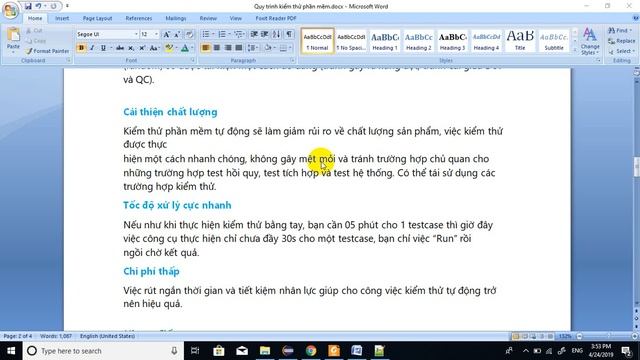Image resolution: width=640 pixels, height=360 pixels.
Task: Grow font size with A-up icon
Action: [x=167, y=35]
